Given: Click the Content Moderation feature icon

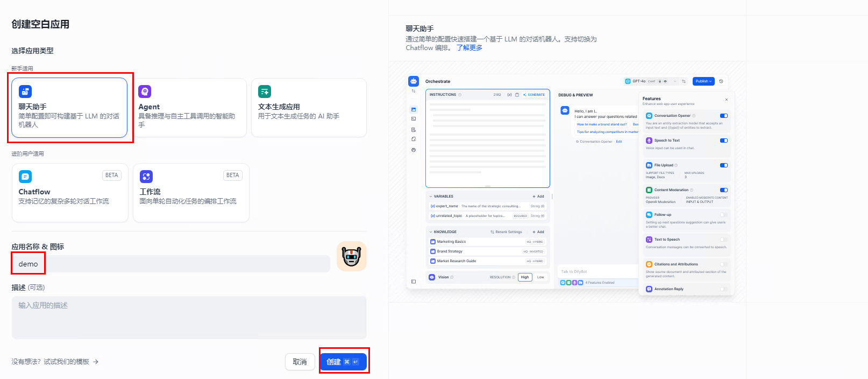Looking at the screenshot, I should tap(649, 190).
